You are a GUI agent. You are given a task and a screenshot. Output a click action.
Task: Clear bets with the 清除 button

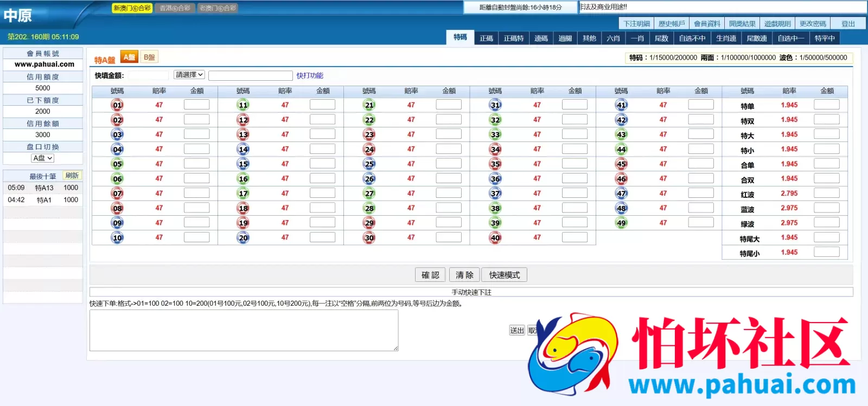coord(464,275)
